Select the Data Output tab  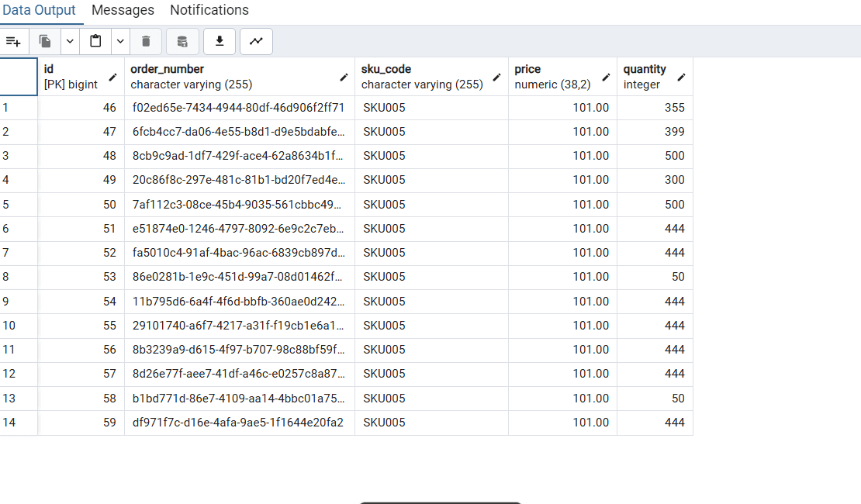41,10
